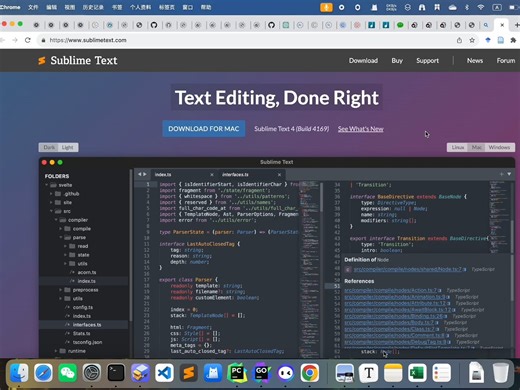Click the share icon in the address bar
The image size is (520, 390).
coord(459,40)
